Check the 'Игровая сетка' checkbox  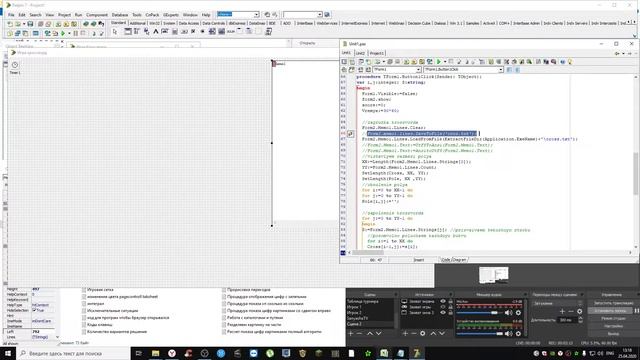tap(84, 290)
